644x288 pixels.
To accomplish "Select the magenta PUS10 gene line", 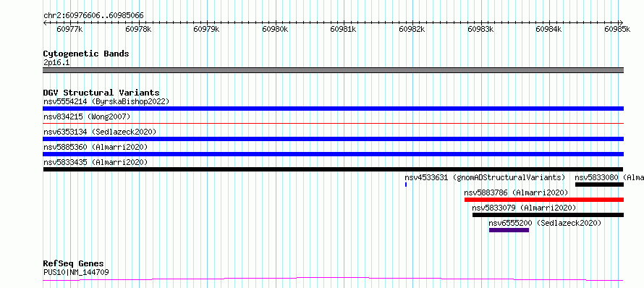I will [333, 279].
